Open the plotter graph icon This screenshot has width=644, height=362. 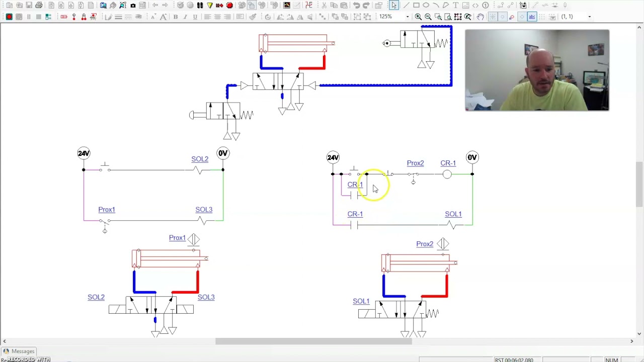coord(287,5)
